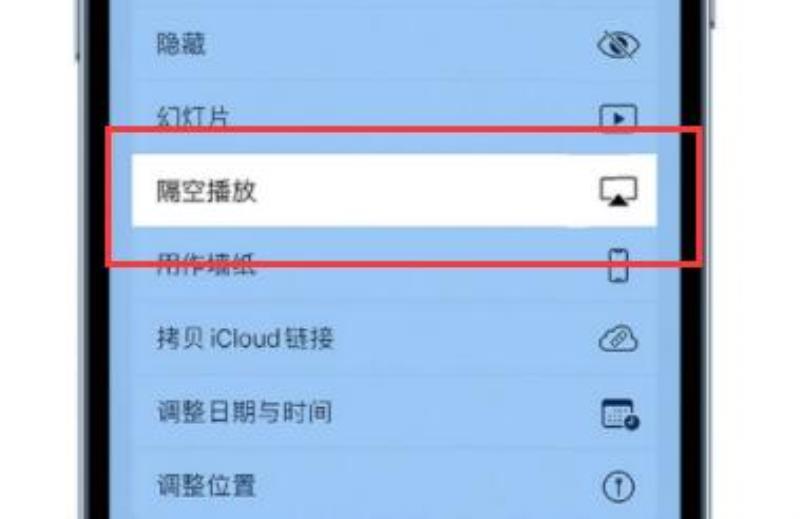800x519 pixels.
Task: Click the AirPlay screen-with-triangle icon
Action: 618,191
